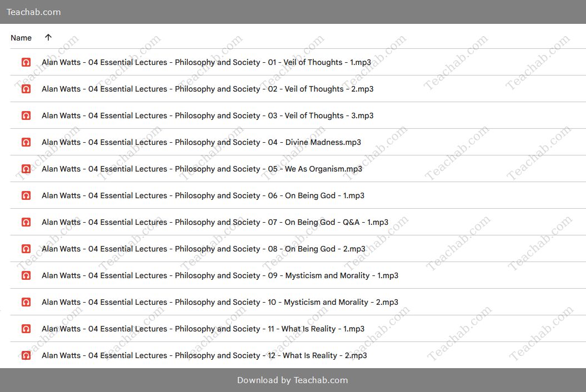Click the audio icon beside We As Organism.mp3
The height and width of the screenshot is (392, 586).
[x=26, y=169]
